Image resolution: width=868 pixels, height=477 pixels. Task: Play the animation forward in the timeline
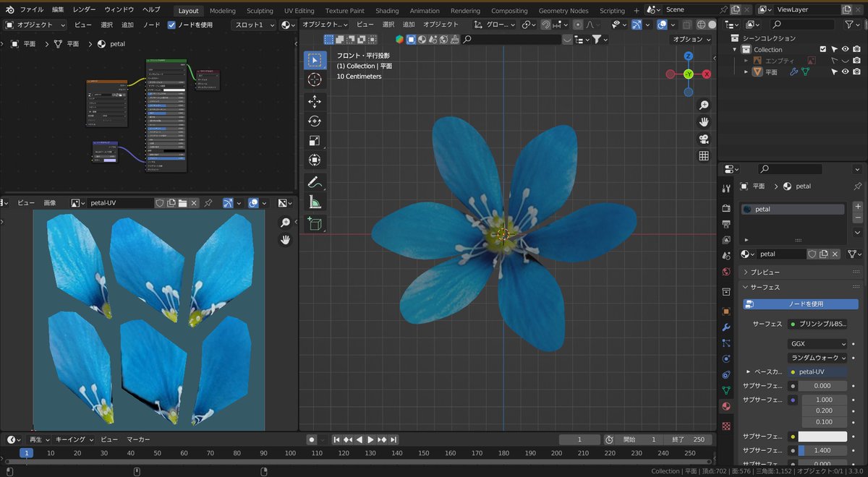pos(370,439)
